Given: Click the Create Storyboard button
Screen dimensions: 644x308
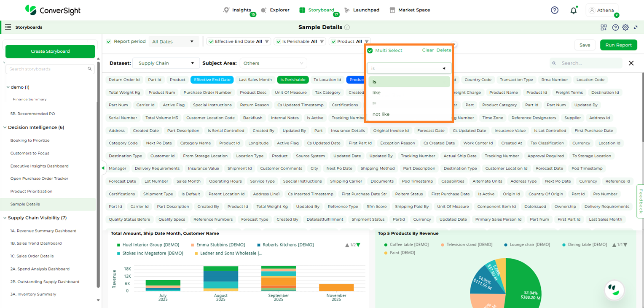Looking at the screenshot, I should [50, 51].
